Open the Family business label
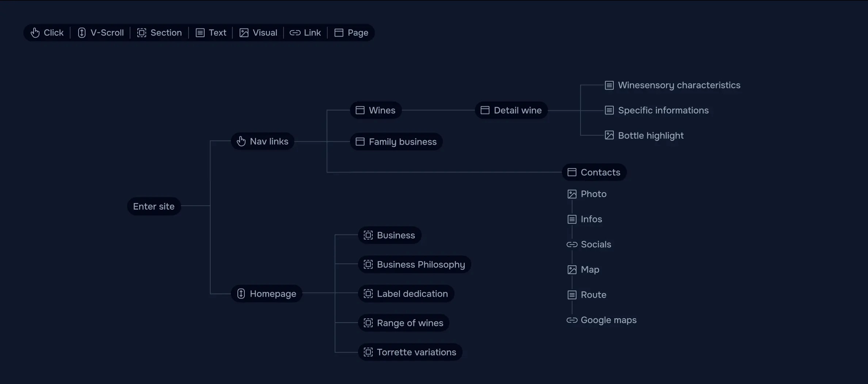The image size is (868, 384). point(403,142)
